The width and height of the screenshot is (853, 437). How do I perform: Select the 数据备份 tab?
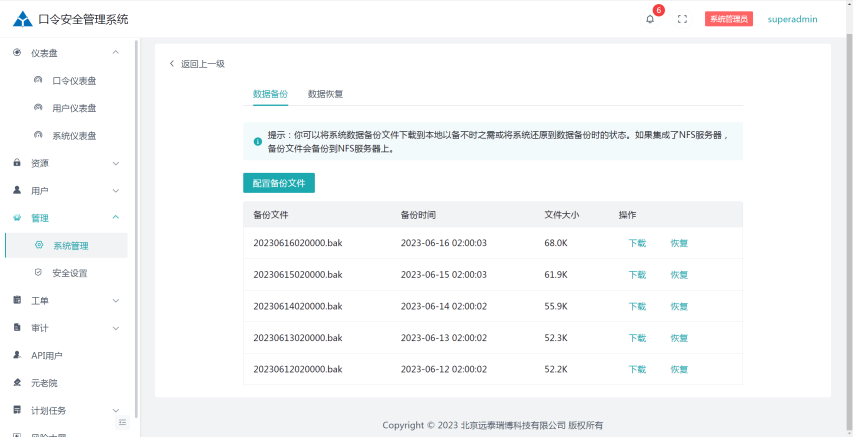(x=270, y=94)
